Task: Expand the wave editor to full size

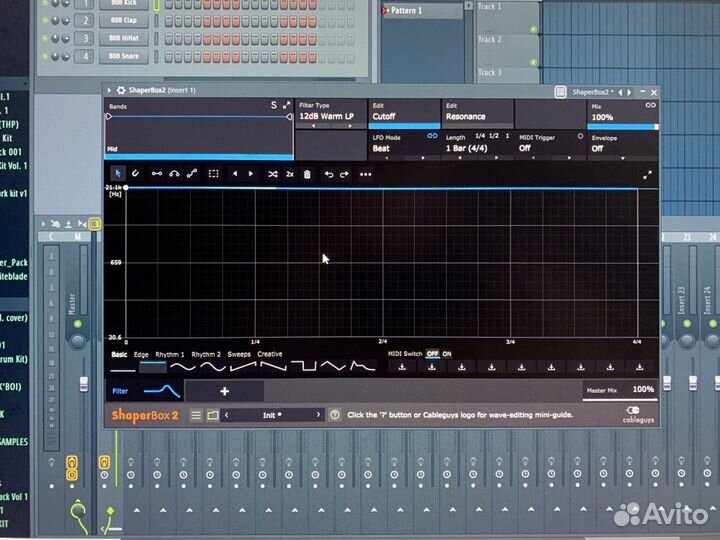Action: [x=647, y=175]
